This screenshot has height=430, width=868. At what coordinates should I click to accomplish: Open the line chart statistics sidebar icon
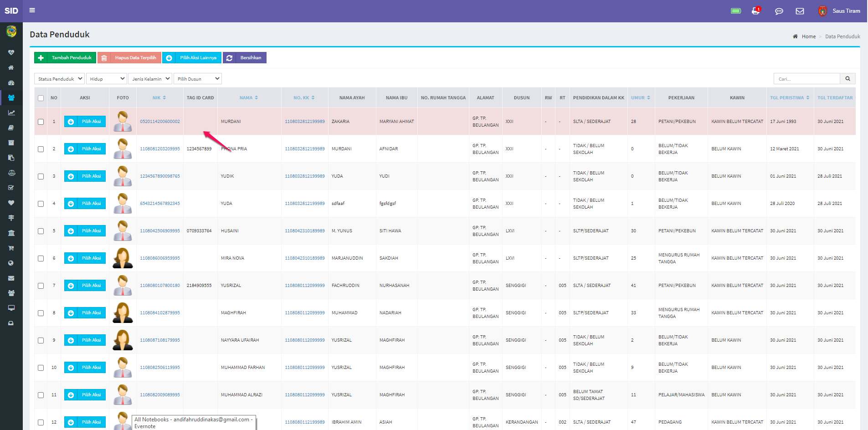pos(11,113)
